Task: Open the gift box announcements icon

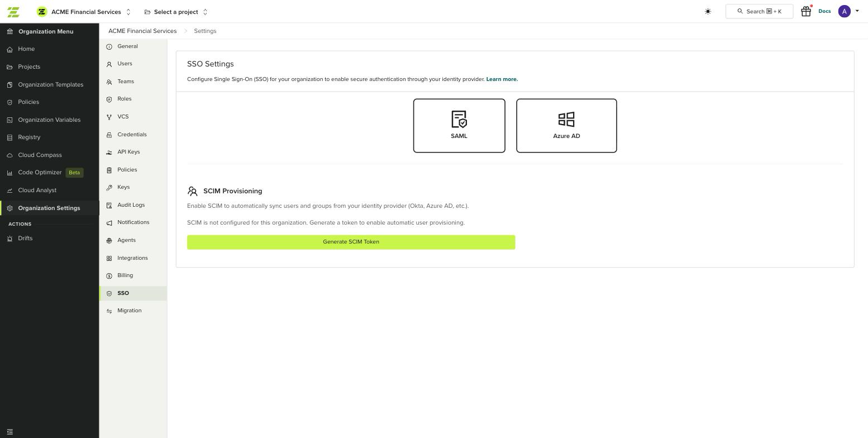Action: 806,11
